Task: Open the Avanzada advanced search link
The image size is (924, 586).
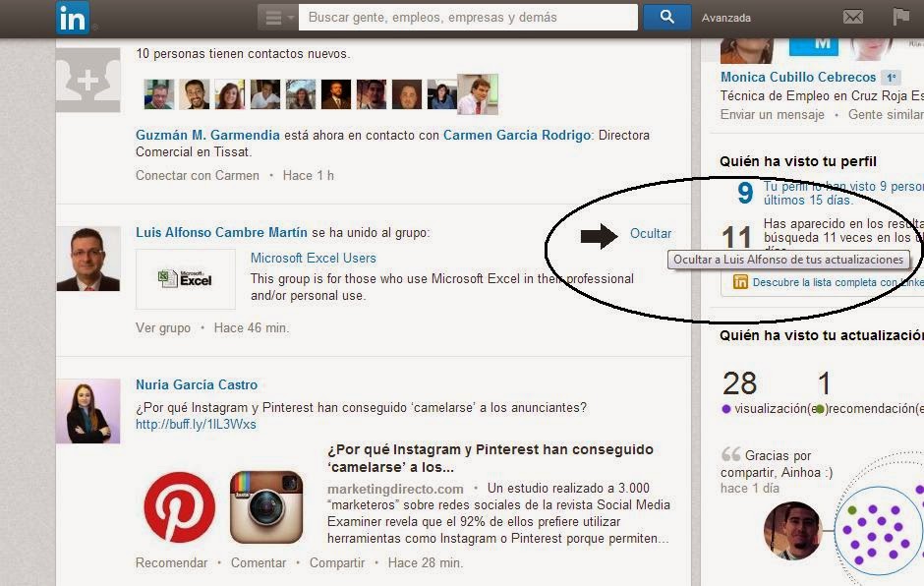Action: tap(725, 18)
